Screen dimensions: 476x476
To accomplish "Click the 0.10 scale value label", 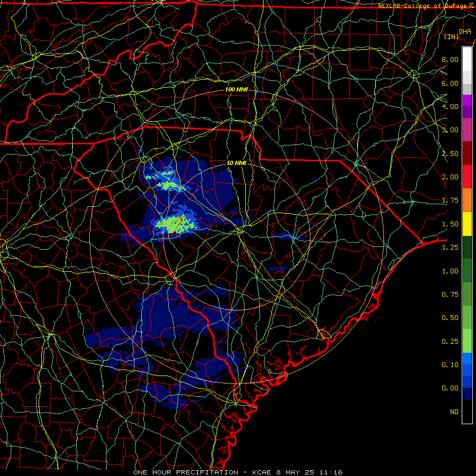I will (x=450, y=365).
